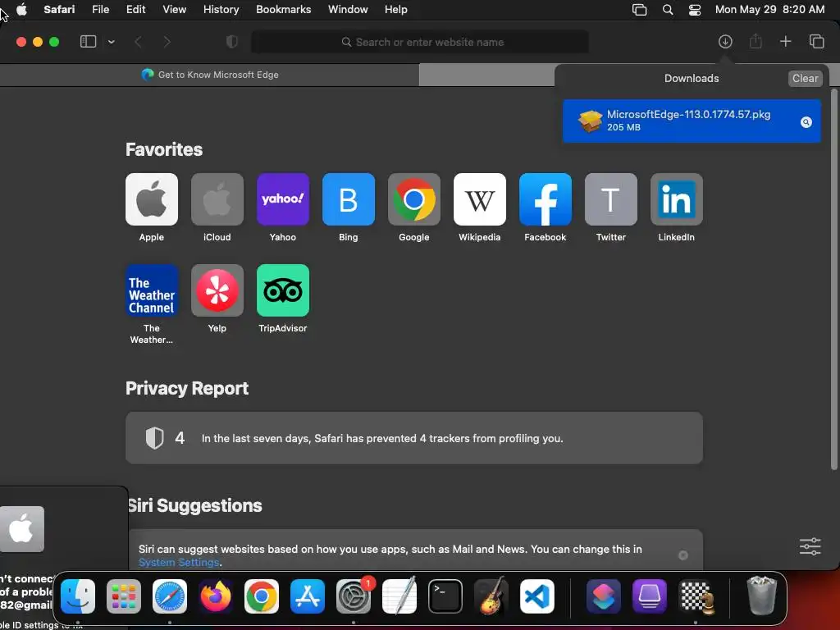Open the Safari menu
This screenshot has height=630, width=840.
tap(59, 10)
